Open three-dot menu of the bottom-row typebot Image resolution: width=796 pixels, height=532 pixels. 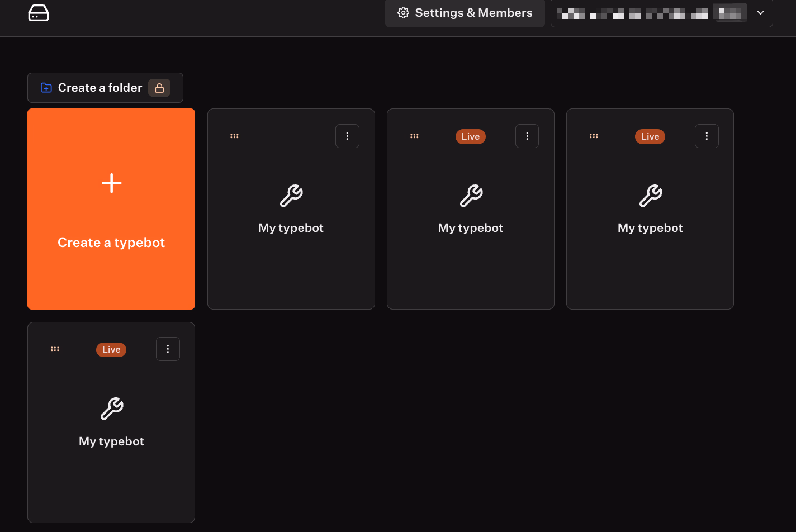(168, 349)
